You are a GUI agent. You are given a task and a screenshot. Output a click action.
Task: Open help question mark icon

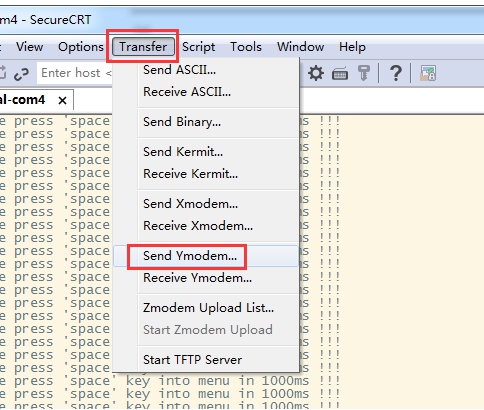(x=395, y=73)
